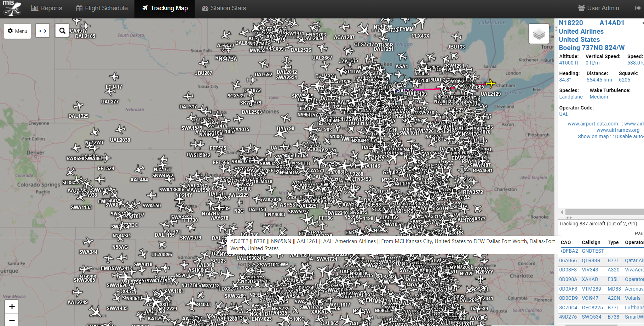Open the map Menu button
Viewport: 644px width, 326px height.
pos(18,31)
